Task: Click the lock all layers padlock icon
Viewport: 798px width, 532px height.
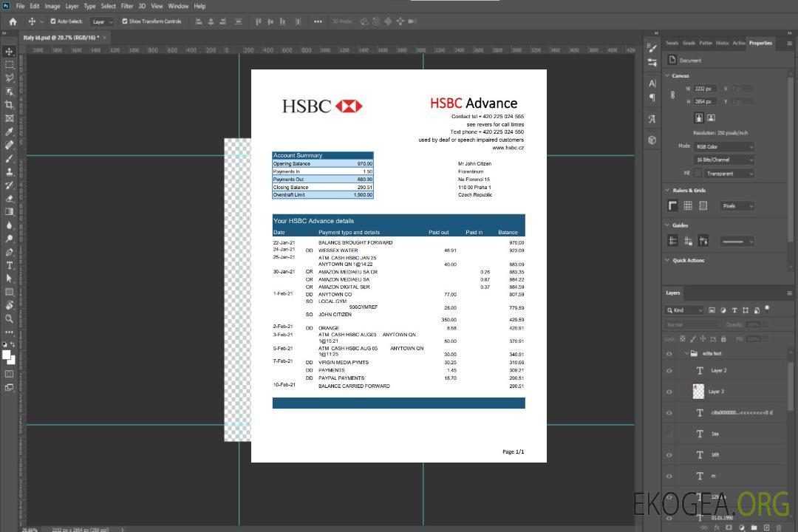Action: point(723,338)
